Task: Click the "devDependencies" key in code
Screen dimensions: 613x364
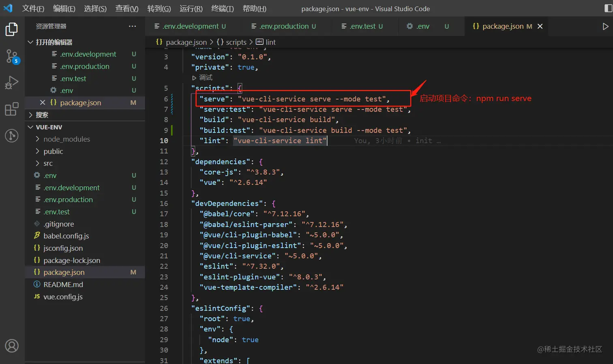Action: (227, 203)
